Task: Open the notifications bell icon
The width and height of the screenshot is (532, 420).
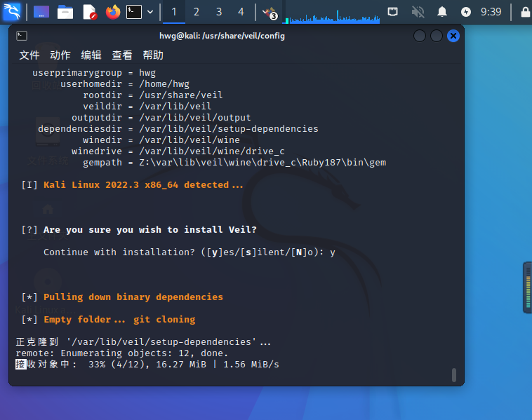Action: [x=441, y=12]
